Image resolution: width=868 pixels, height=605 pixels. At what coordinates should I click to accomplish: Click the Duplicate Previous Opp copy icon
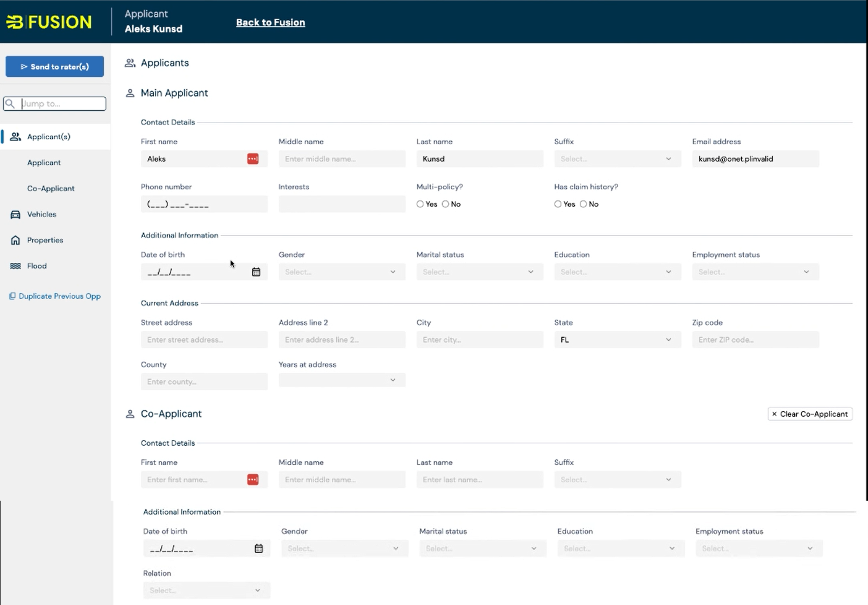[x=12, y=296]
